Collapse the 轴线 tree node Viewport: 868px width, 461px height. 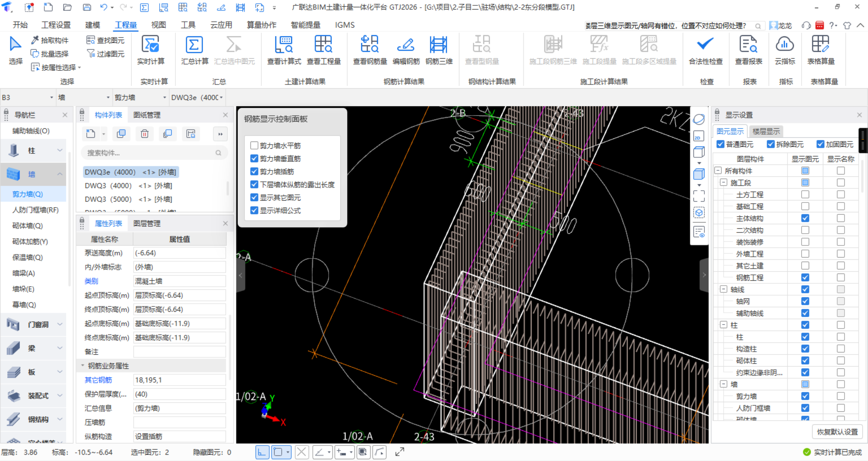click(x=723, y=289)
